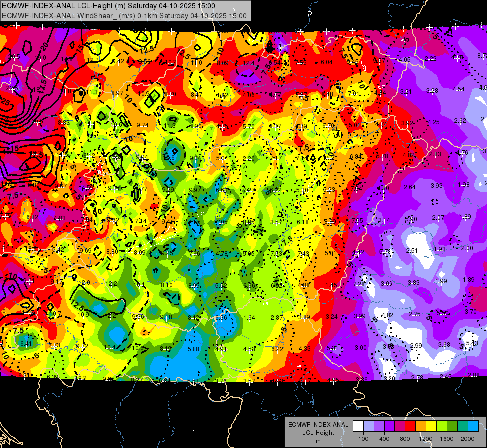Click the magenta legend color swatch
The width and height of the screenshot is (487, 448).
(x=400, y=426)
